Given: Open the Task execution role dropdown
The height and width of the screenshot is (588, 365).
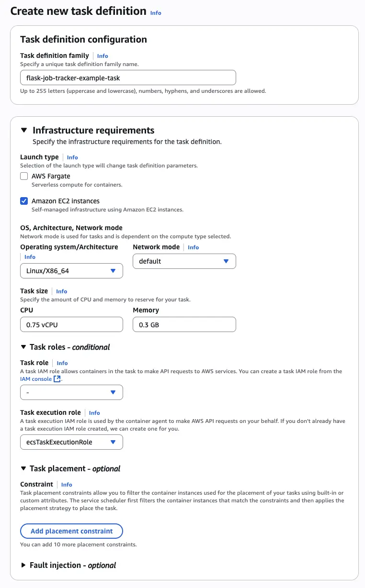Looking at the screenshot, I should (x=71, y=442).
